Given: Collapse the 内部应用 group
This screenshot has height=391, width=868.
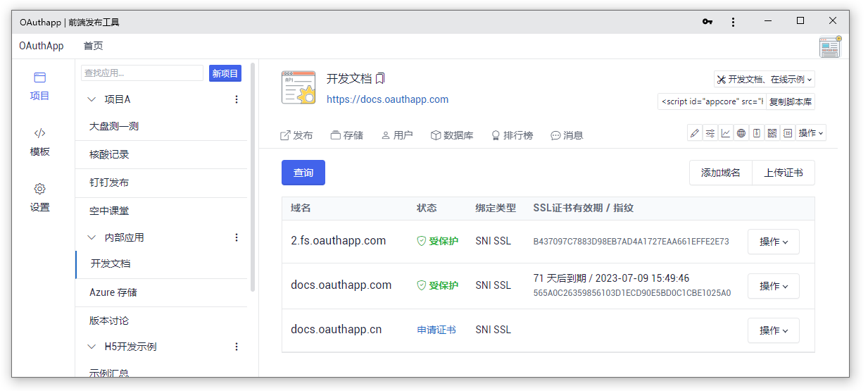Looking at the screenshot, I should 92,237.
